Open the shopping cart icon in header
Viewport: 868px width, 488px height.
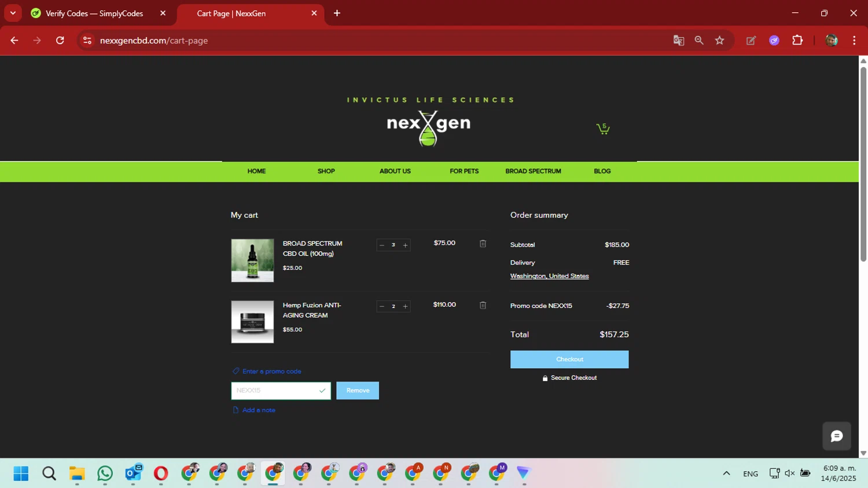pyautogui.click(x=603, y=129)
